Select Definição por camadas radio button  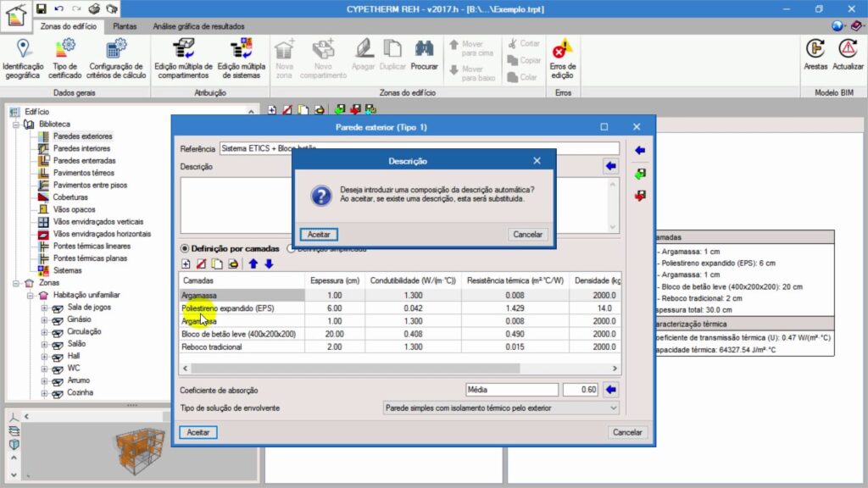[x=186, y=249]
